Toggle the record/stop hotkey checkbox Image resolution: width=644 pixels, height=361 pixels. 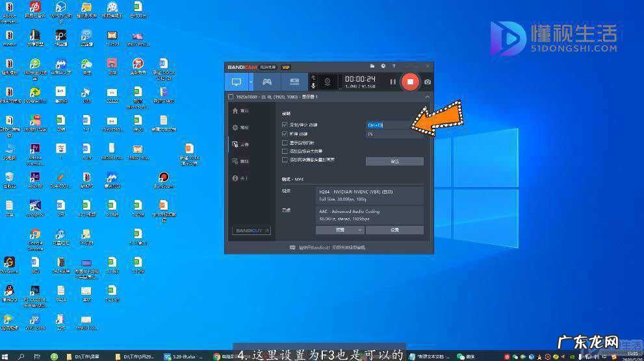coord(285,125)
